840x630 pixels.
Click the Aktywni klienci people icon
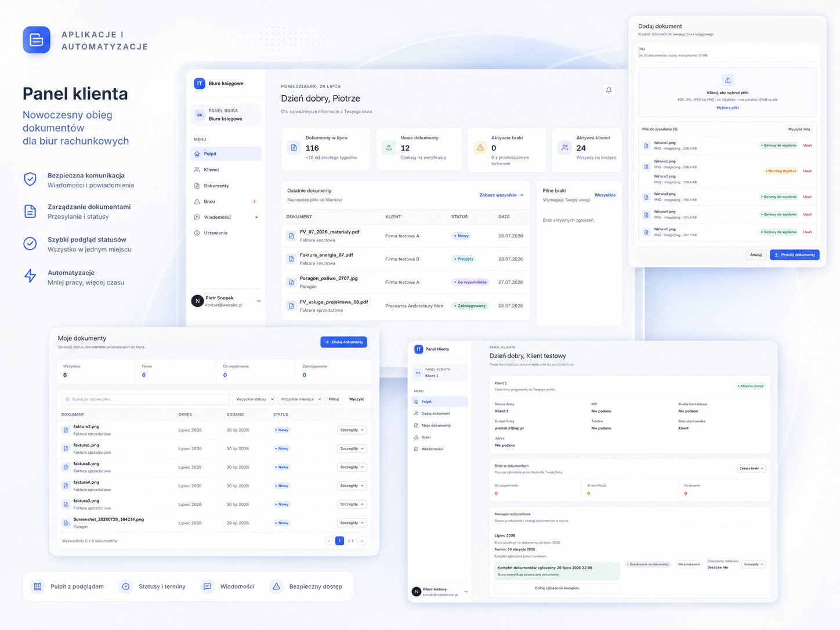(565, 147)
